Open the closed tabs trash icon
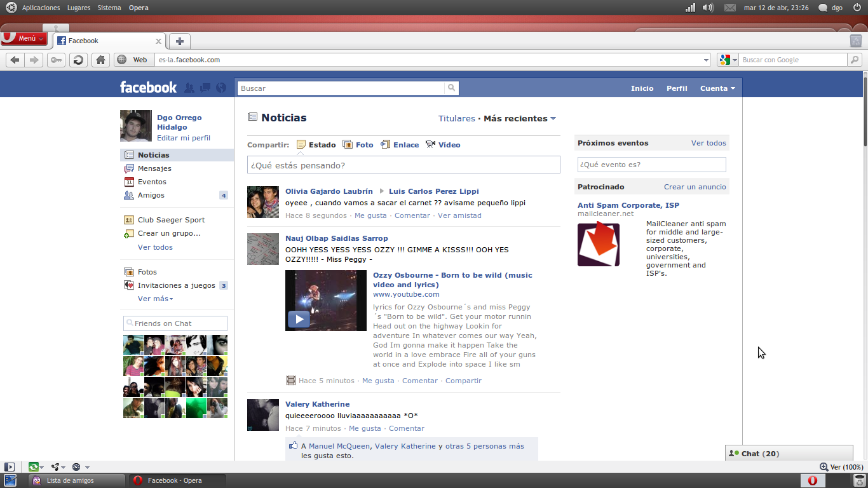 (856, 41)
